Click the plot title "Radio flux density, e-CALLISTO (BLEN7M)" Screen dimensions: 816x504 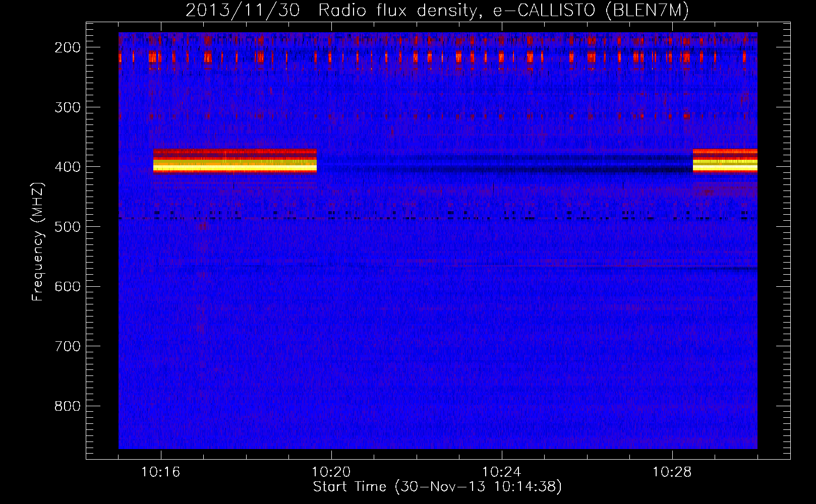click(504, 11)
